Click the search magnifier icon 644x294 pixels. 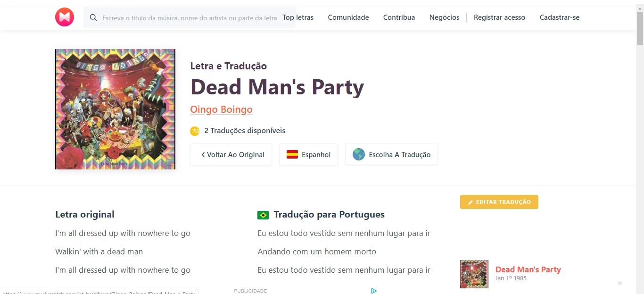click(x=93, y=17)
